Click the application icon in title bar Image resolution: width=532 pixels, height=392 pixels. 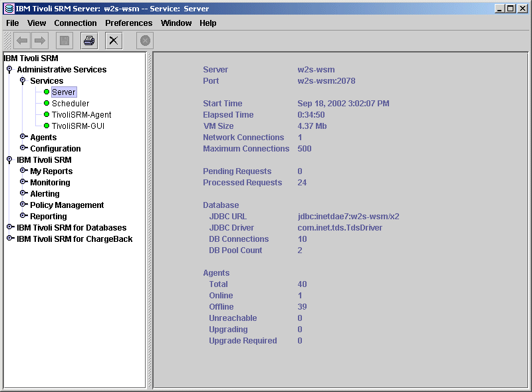pyautogui.click(x=9, y=9)
